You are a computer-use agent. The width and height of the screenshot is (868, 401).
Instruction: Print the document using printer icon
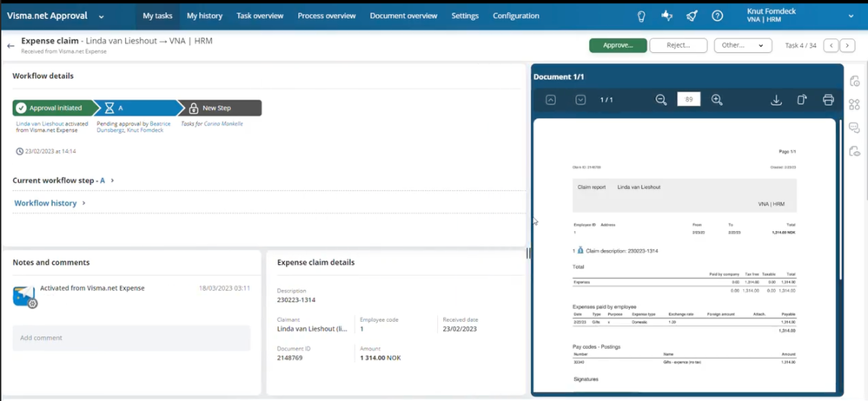coord(828,100)
